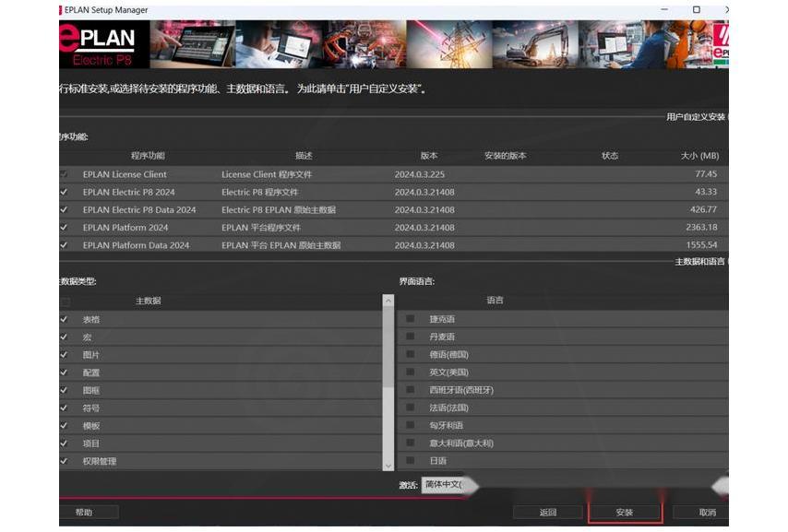This screenshot has height=532, width=788.
Task: Enable 英文(美国) interface language checkbox
Action: [411, 372]
